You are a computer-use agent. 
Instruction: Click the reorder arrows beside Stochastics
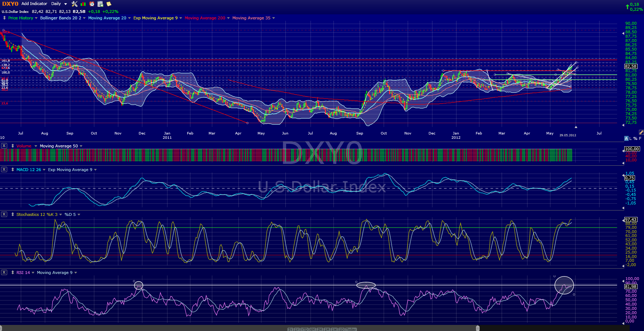[13, 214]
